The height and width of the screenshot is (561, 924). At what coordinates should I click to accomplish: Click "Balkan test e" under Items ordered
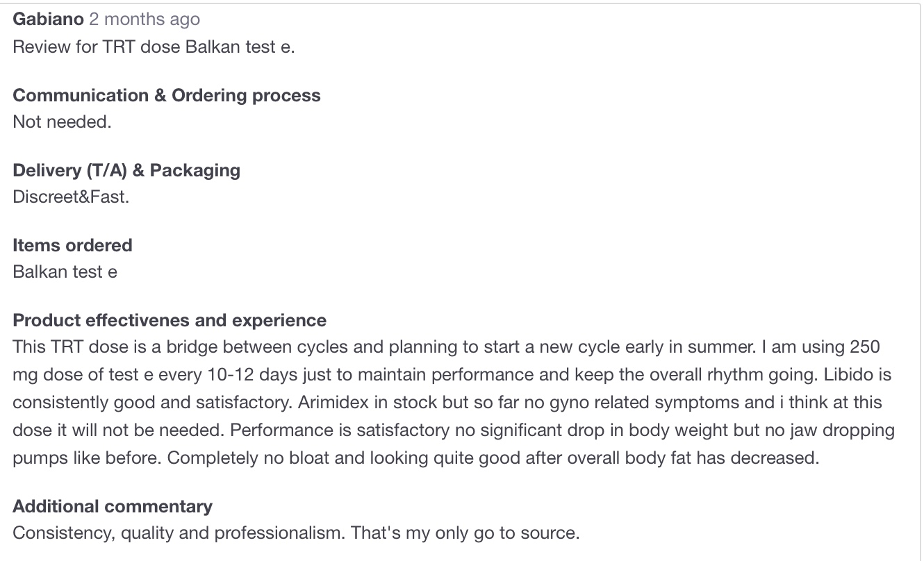(65, 271)
